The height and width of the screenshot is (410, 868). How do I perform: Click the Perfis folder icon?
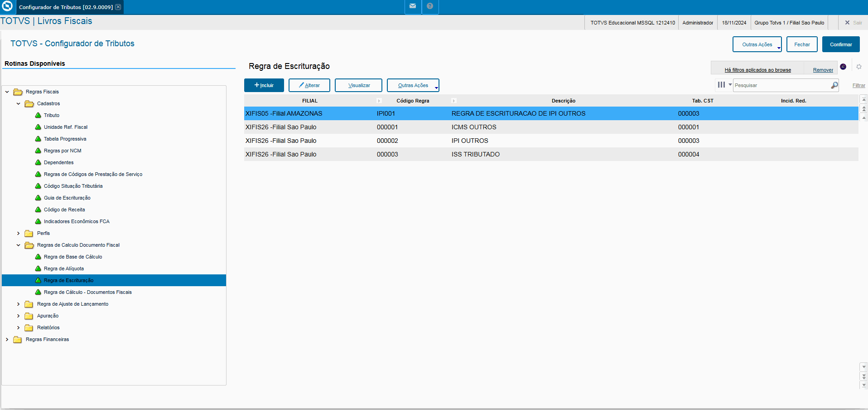click(29, 234)
